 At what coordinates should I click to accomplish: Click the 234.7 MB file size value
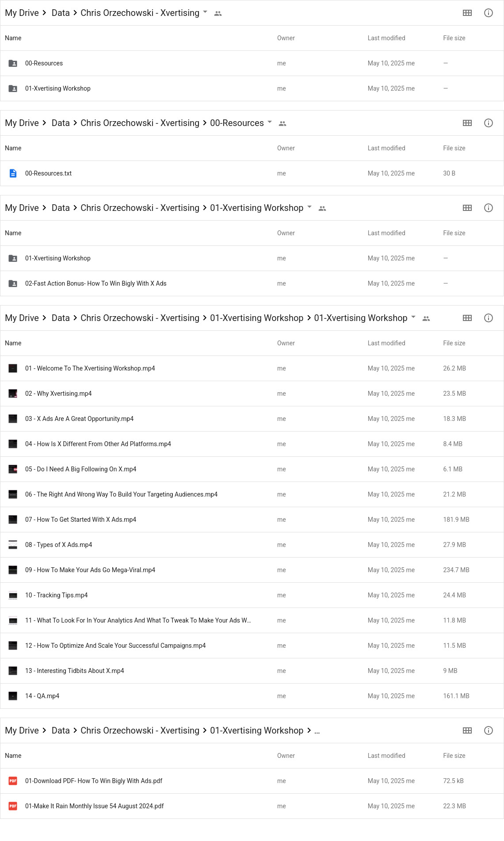coord(456,570)
